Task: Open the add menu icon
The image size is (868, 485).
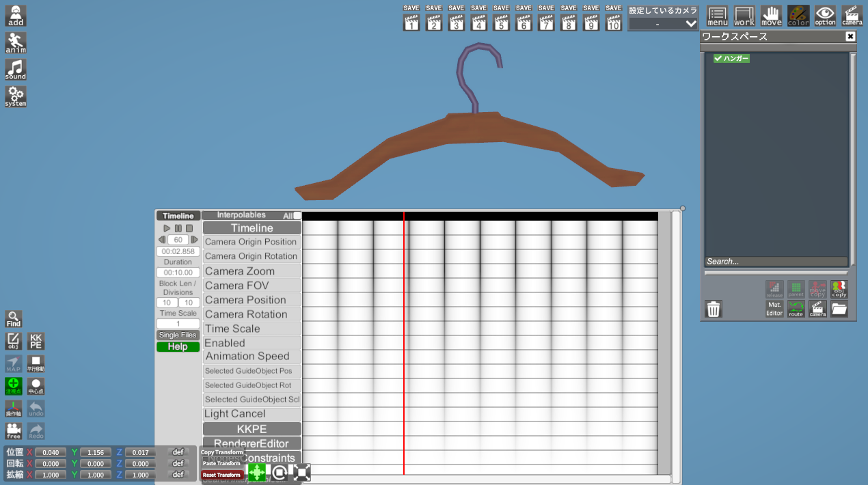Action: 16,16
